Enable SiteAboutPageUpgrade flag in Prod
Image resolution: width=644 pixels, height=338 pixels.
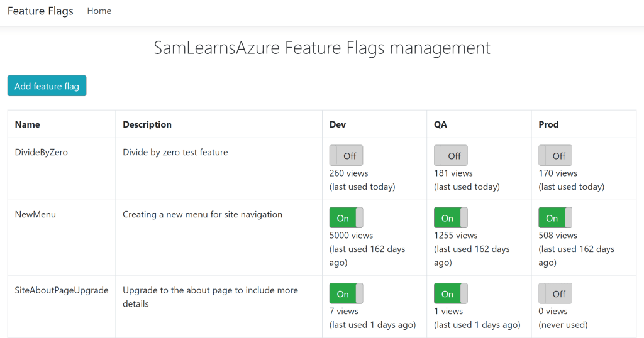[x=555, y=293]
